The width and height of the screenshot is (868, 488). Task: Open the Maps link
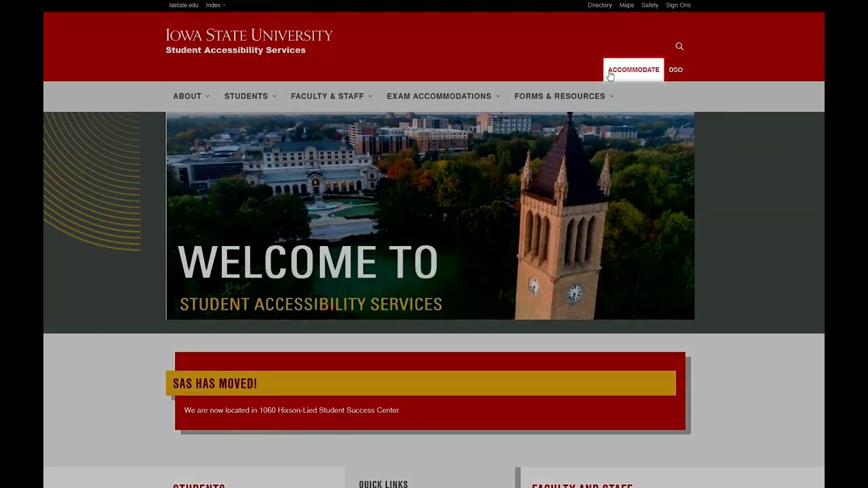pyautogui.click(x=627, y=5)
